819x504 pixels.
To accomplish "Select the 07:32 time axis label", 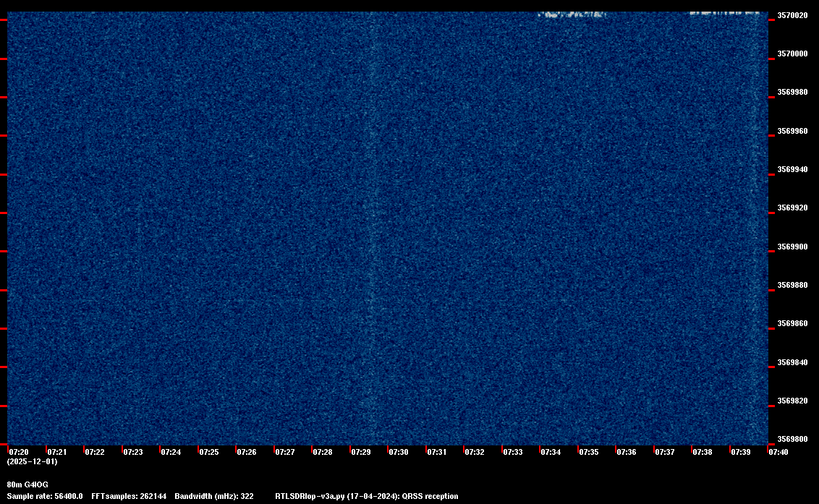I will click(475, 452).
